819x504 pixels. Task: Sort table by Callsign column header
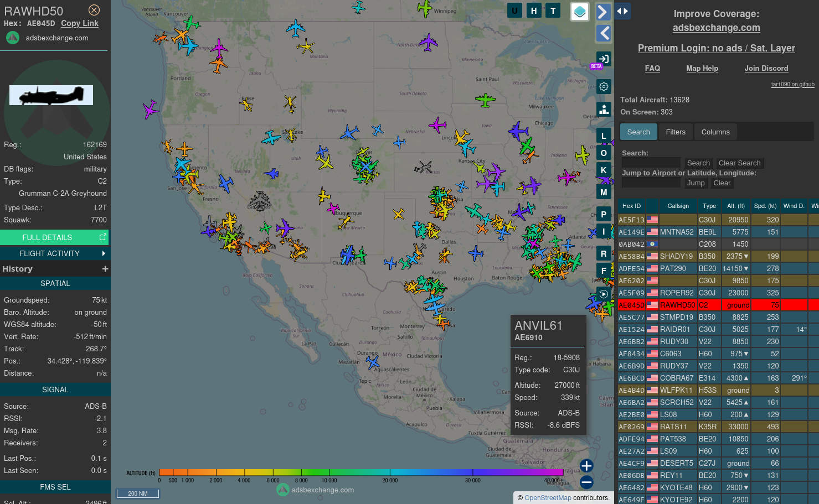(678, 206)
